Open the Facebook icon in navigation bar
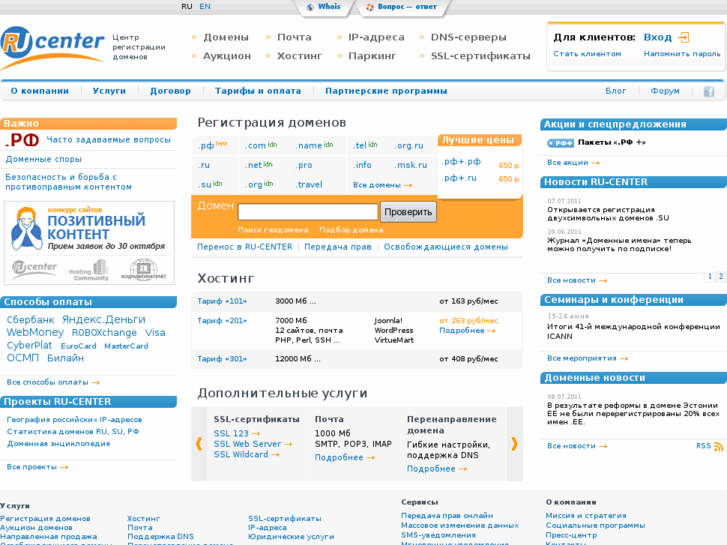 [x=708, y=91]
